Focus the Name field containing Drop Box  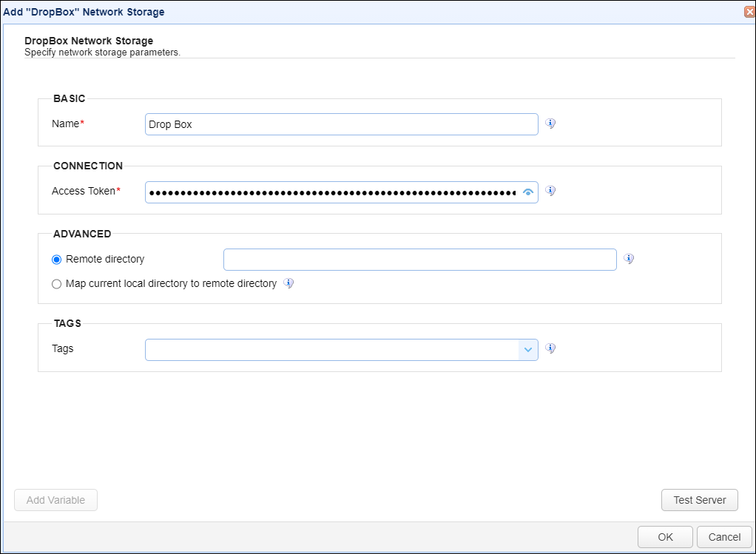click(x=341, y=124)
